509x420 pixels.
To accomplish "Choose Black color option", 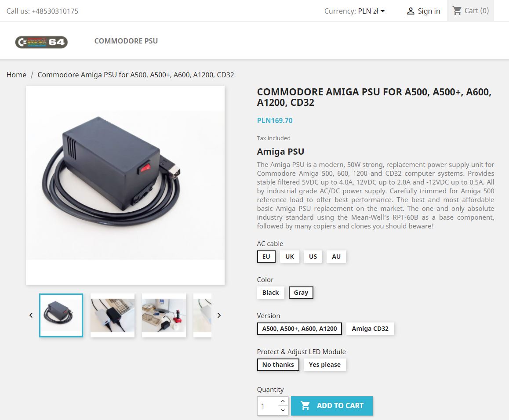I will [x=270, y=293].
